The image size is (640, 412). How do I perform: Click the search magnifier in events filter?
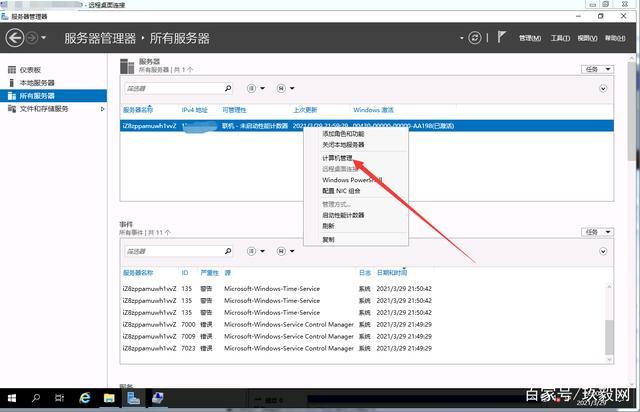click(x=228, y=251)
